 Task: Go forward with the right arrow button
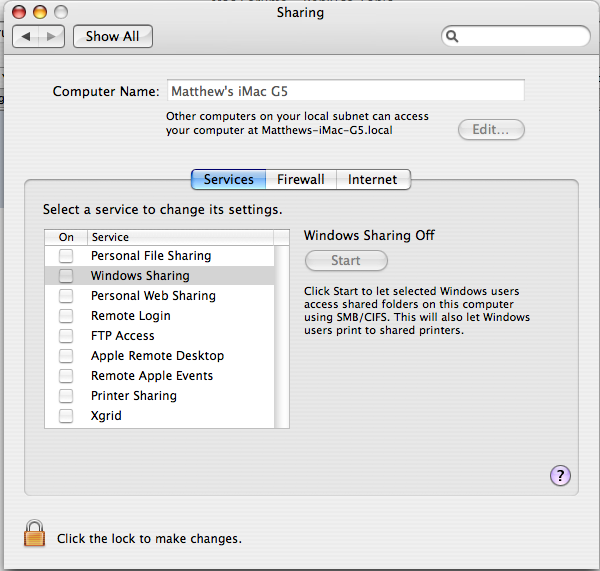pyautogui.click(x=51, y=36)
